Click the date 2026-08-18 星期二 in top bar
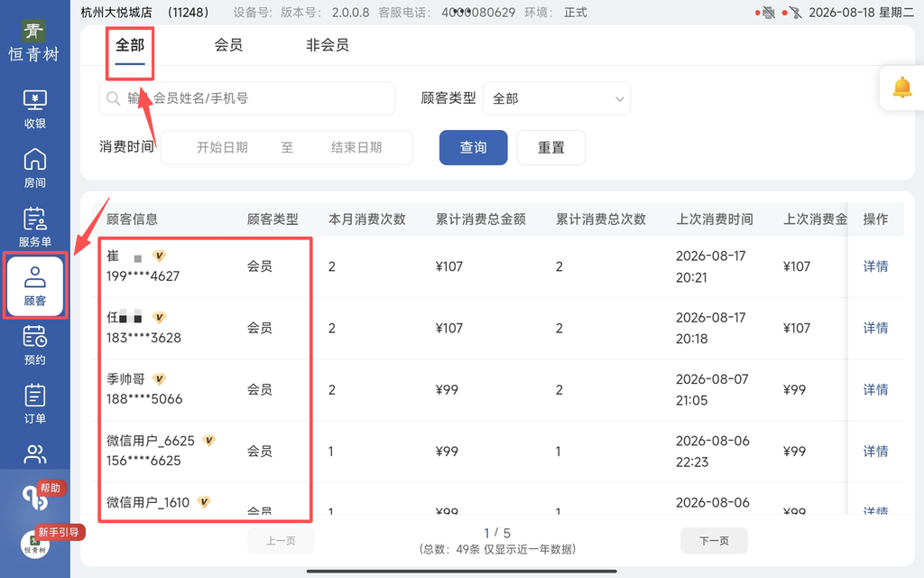The image size is (924, 578). [862, 13]
